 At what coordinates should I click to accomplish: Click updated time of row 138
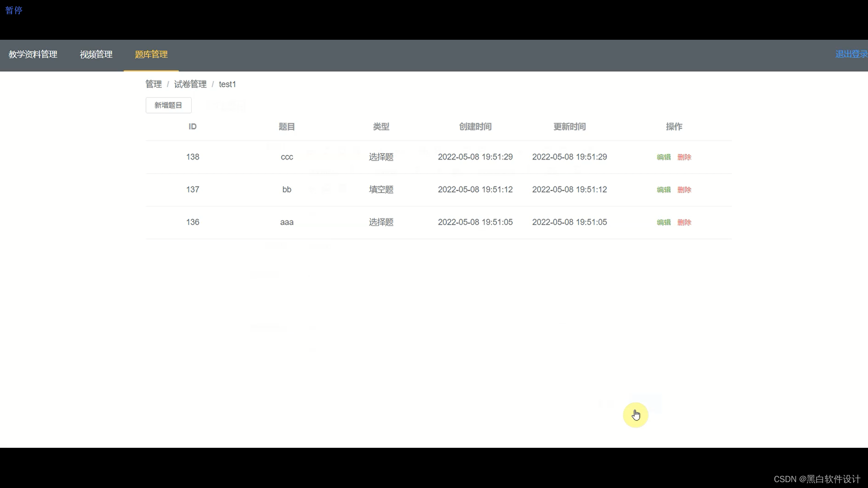(570, 157)
